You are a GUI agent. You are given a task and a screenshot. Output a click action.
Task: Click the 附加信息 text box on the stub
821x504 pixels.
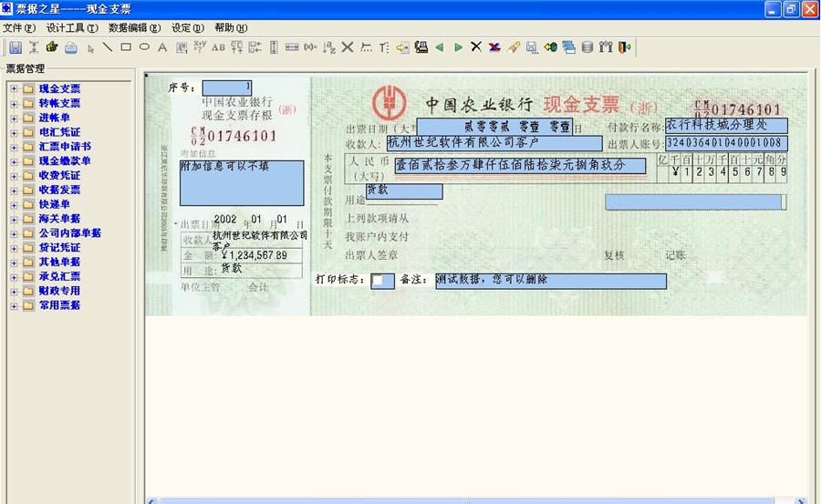242,183
